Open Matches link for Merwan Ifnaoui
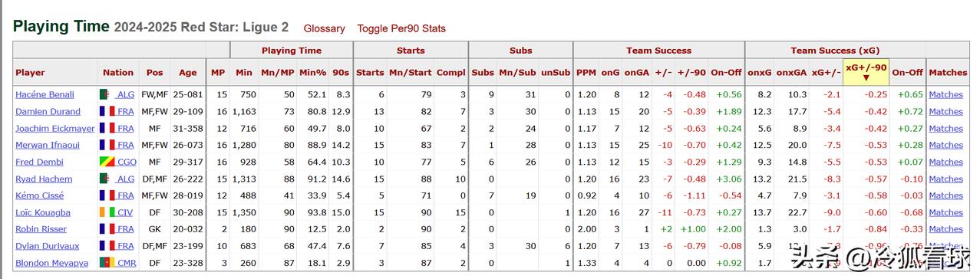This screenshot has height=279, width=980. click(945, 145)
